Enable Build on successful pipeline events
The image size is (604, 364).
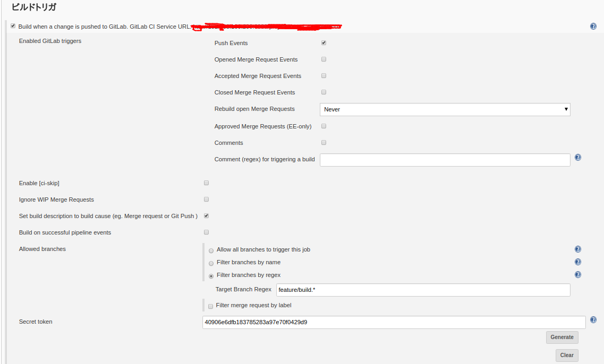point(207,232)
